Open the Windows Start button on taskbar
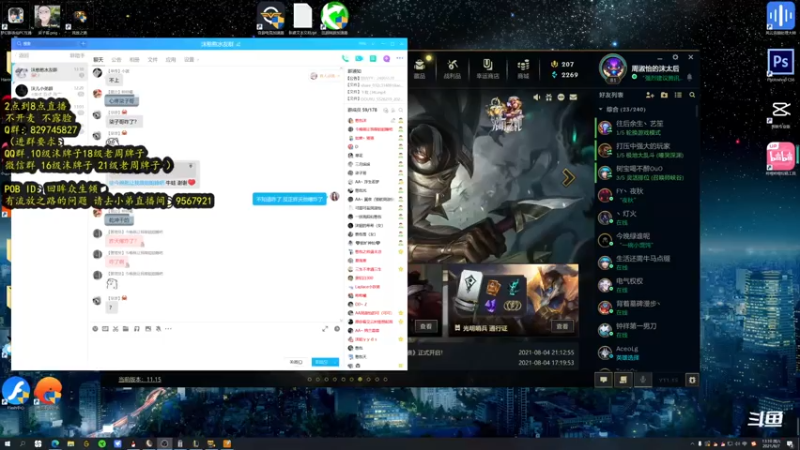 pyautogui.click(x=7, y=443)
